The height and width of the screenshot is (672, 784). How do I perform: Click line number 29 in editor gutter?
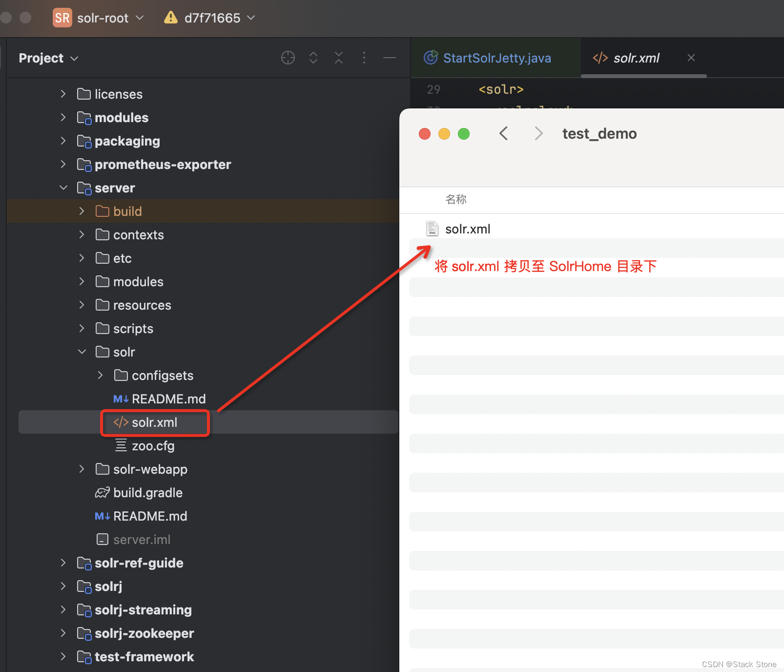click(433, 89)
